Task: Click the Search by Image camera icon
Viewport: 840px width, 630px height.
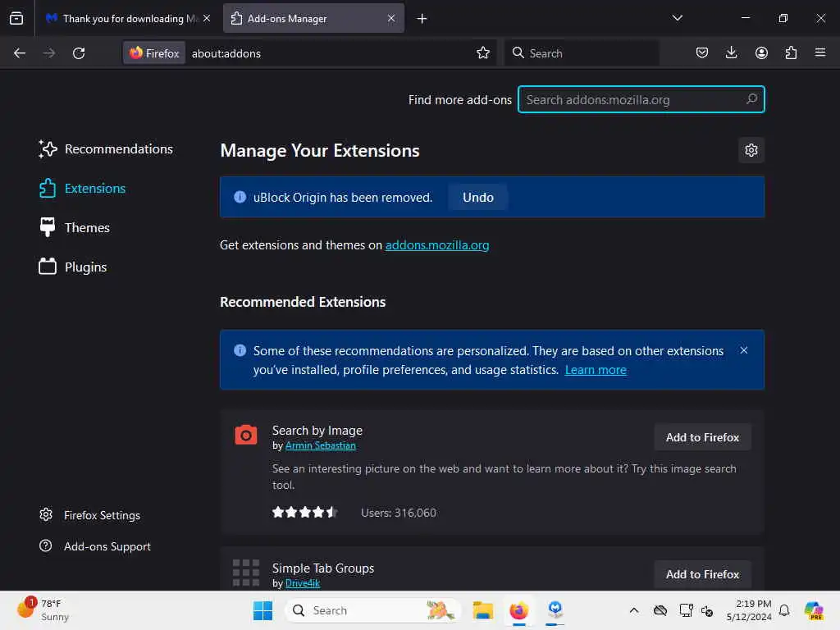Action: point(246,435)
